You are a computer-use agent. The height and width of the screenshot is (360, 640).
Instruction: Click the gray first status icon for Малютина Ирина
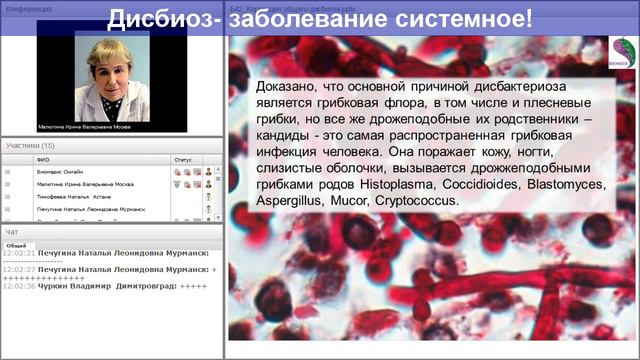click(x=177, y=184)
